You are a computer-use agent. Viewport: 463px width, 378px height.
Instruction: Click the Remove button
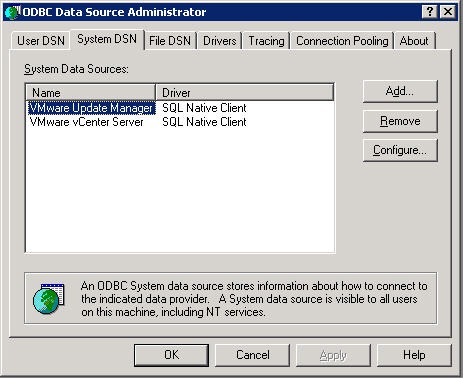click(400, 121)
